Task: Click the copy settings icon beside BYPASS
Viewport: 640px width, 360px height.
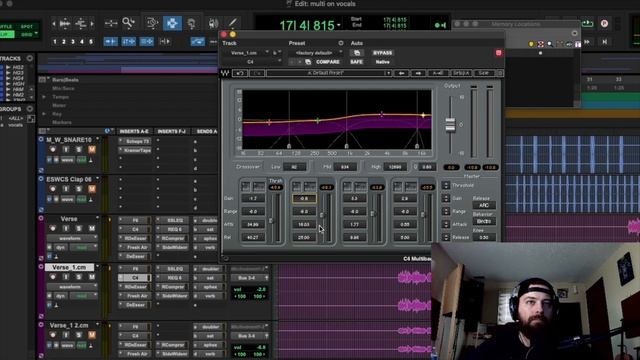Action: 357,53
